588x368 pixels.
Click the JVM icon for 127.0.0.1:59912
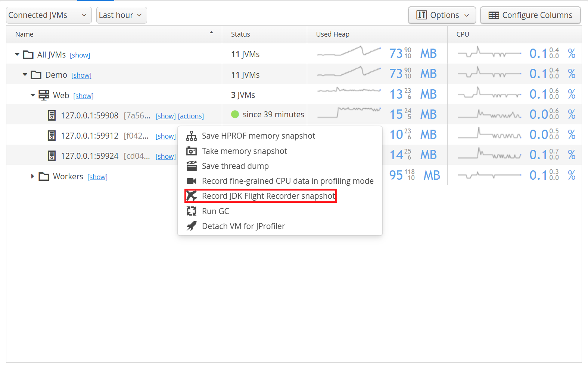click(52, 136)
